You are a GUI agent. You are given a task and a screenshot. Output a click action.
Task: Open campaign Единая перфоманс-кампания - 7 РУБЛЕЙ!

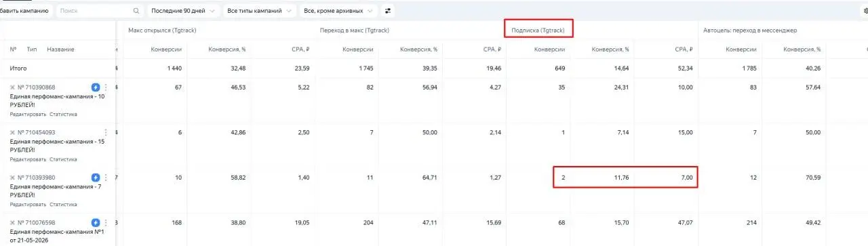(55, 190)
